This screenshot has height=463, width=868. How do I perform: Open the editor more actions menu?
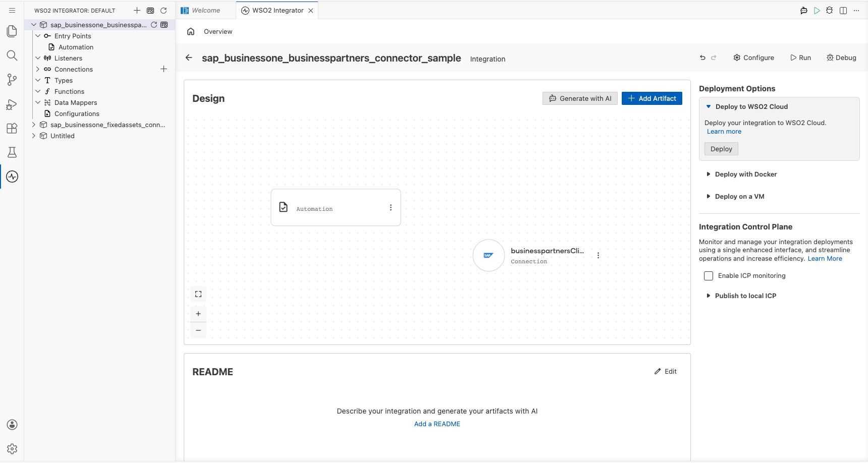856,11
